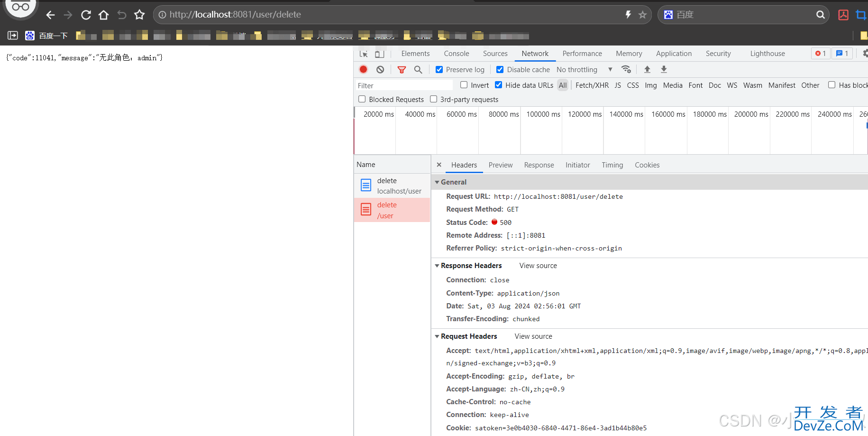This screenshot has width=868, height=436.
Task: Open the Performance panel
Action: (582, 54)
